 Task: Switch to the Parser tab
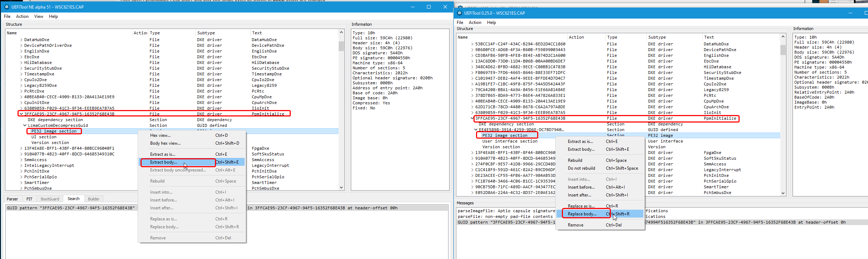click(12, 199)
